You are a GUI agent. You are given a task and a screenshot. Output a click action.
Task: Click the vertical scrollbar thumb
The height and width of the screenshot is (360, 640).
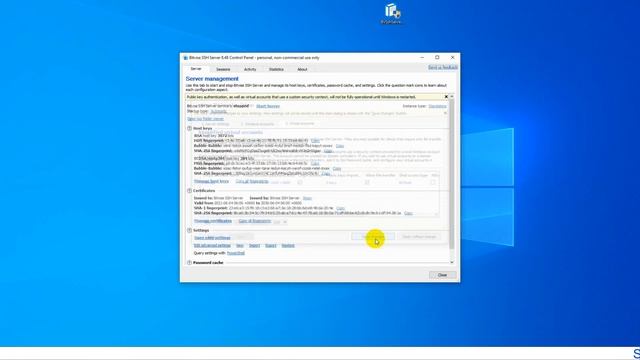click(x=451, y=173)
